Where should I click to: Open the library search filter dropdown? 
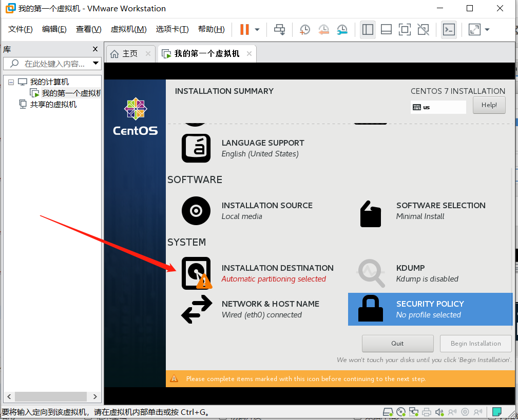pyautogui.click(x=96, y=63)
